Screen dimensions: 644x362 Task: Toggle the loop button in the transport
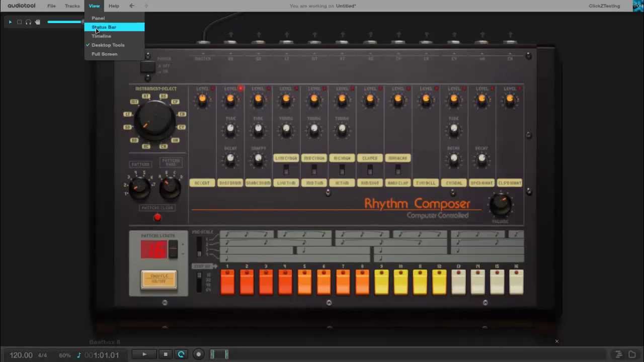point(181,354)
